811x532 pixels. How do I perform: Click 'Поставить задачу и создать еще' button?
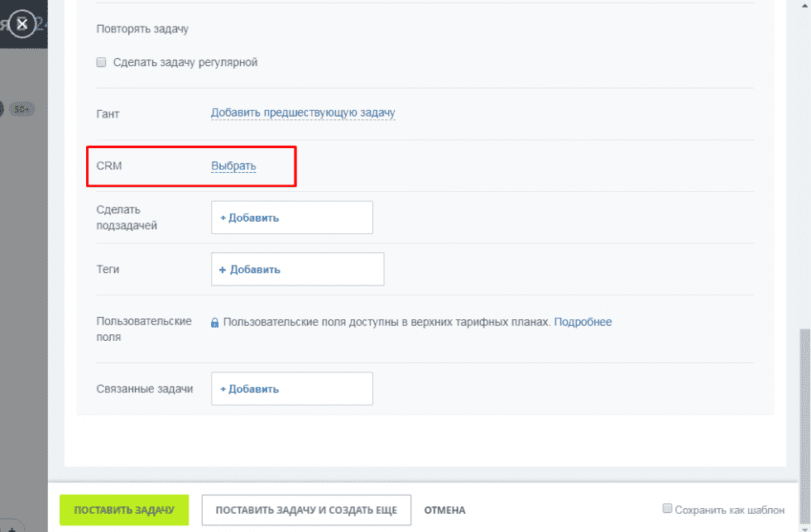[x=306, y=510]
